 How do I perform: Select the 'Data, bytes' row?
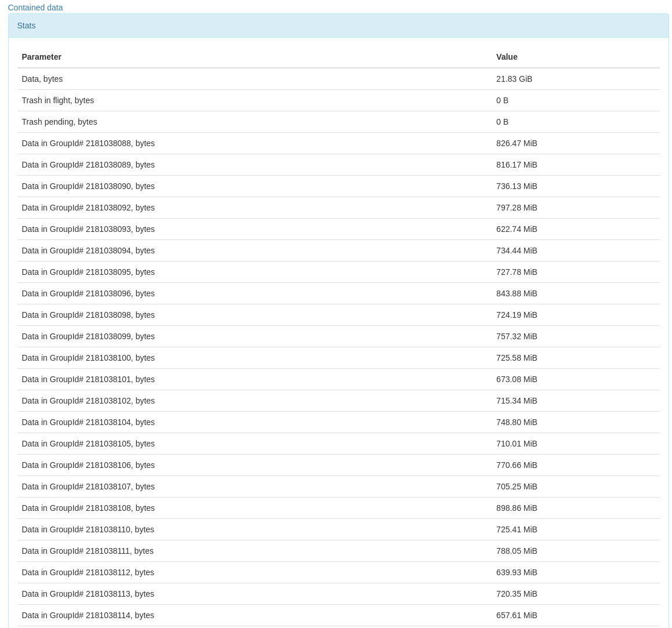[x=42, y=79]
